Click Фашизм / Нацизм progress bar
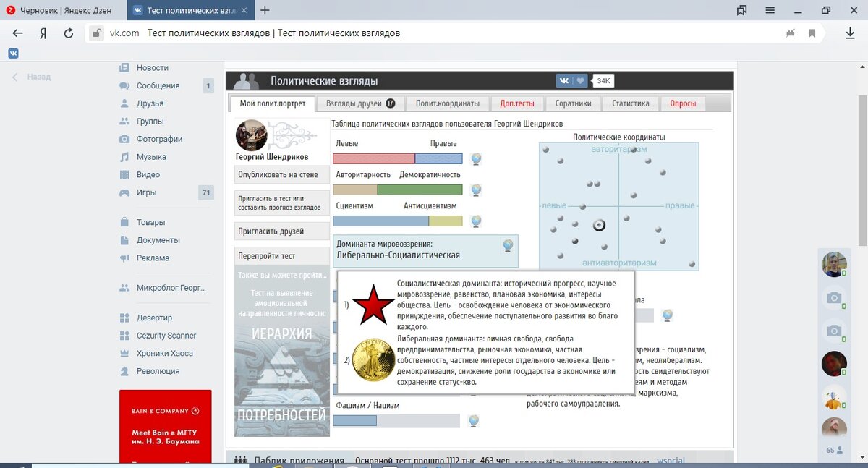The height and width of the screenshot is (468, 868). pyautogui.click(x=396, y=421)
